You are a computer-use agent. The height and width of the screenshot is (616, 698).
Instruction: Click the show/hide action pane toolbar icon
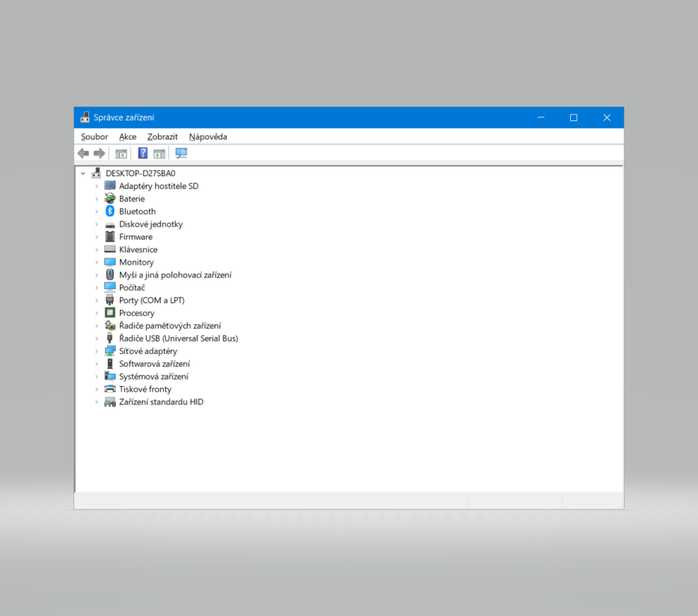(159, 153)
